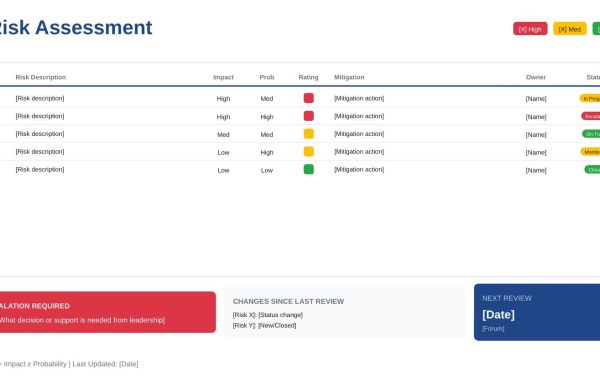Click '[Name]' owner in the Med/Med row
The image size is (600, 385).
click(536, 135)
